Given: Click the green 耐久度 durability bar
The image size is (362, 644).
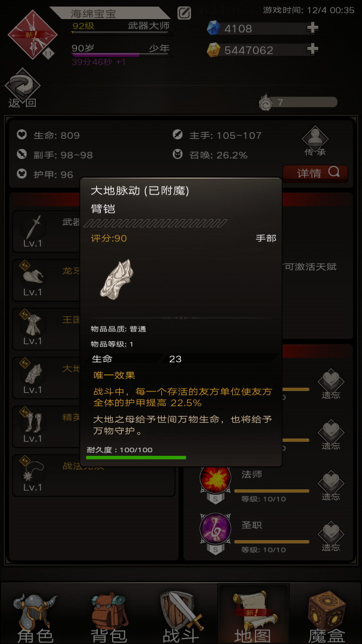Looking at the screenshot, I should point(136,457).
